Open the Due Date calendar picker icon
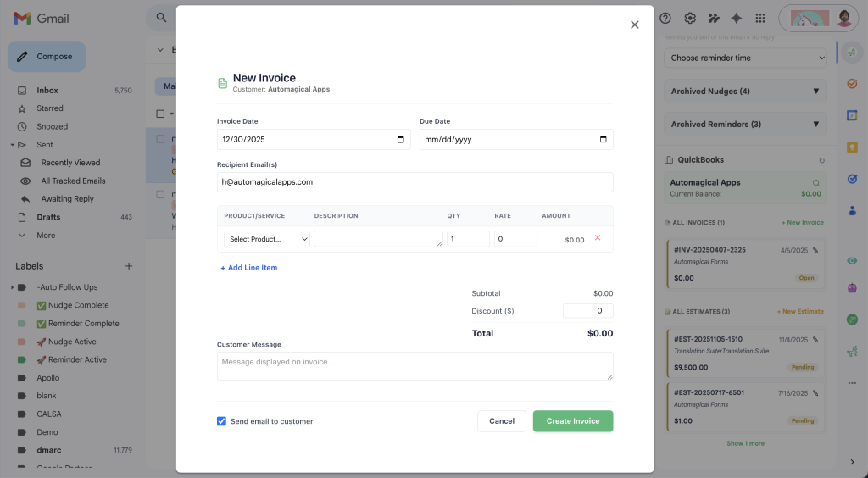This screenshot has width=868, height=478. 604,140
